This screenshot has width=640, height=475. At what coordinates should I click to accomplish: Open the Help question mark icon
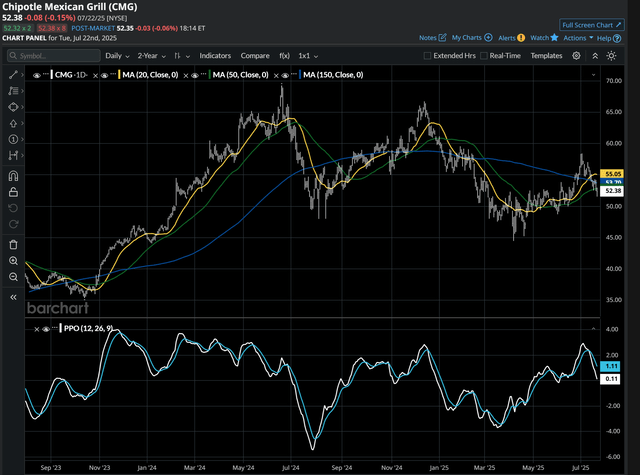tap(617, 38)
